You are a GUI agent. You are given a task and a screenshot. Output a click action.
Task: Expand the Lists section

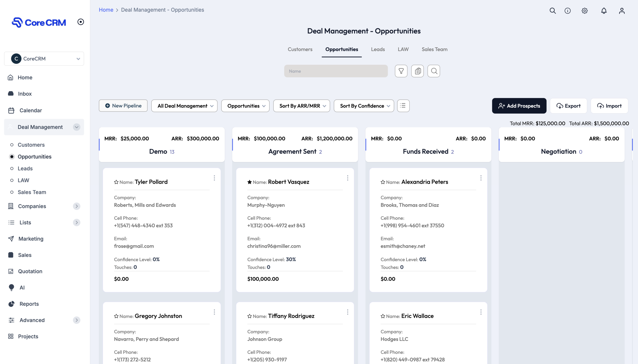pos(77,223)
